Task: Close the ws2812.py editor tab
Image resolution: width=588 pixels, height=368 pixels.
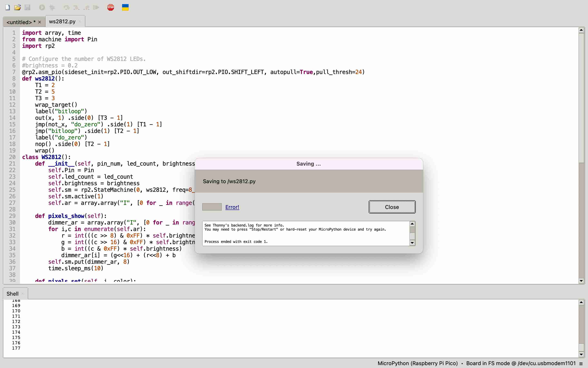Action: tap(80, 21)
